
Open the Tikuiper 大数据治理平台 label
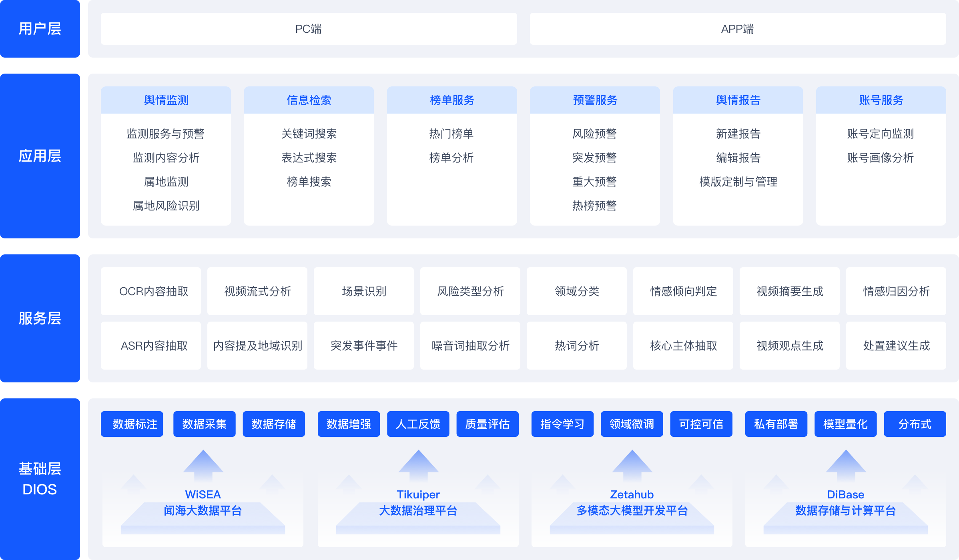(x=418, y=503)
